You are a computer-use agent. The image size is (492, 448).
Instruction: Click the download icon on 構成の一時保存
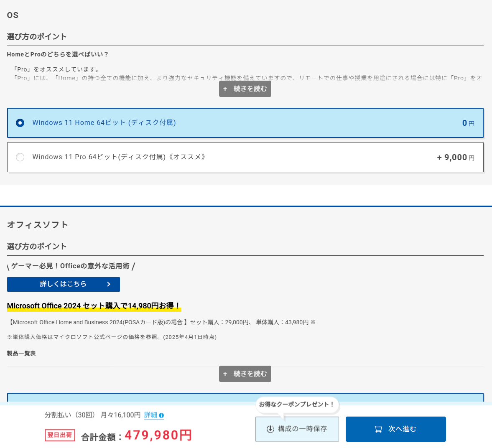pos(270,429)
